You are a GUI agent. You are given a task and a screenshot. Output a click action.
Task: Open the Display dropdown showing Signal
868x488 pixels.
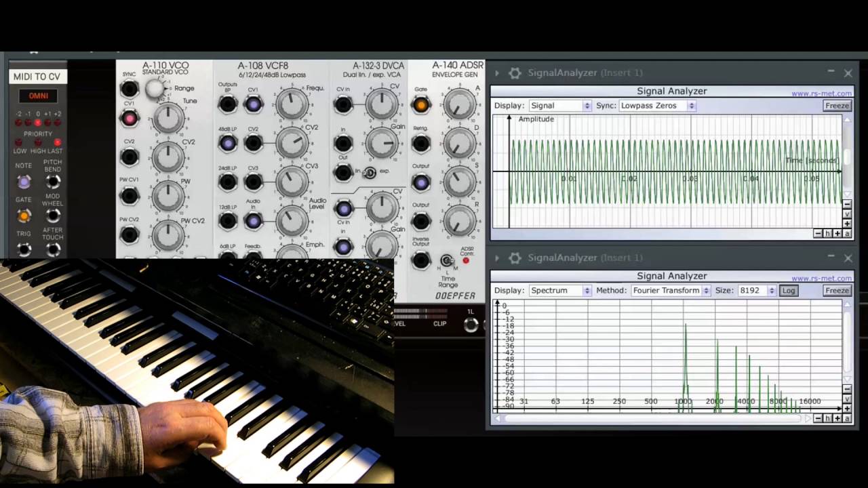pos(560,106)
